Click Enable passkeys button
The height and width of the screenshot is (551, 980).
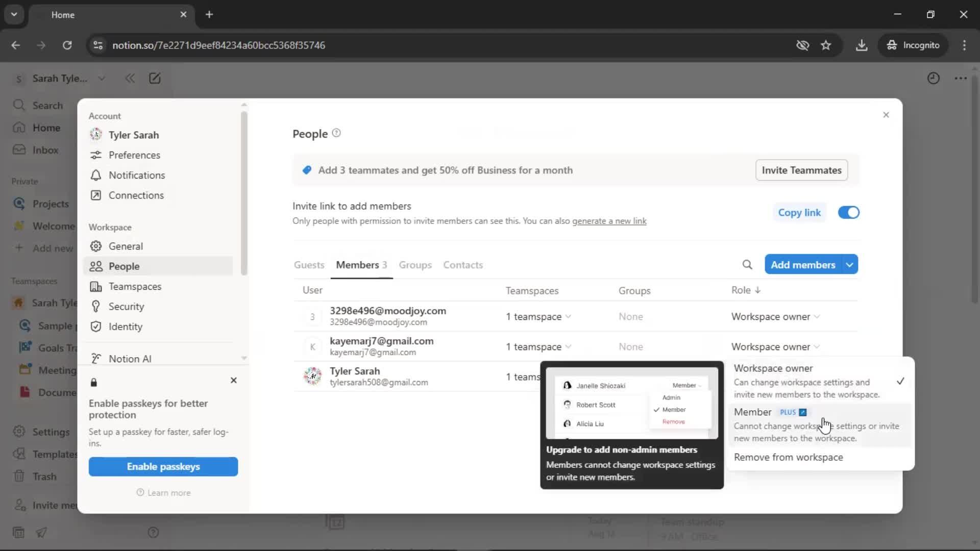163,467
